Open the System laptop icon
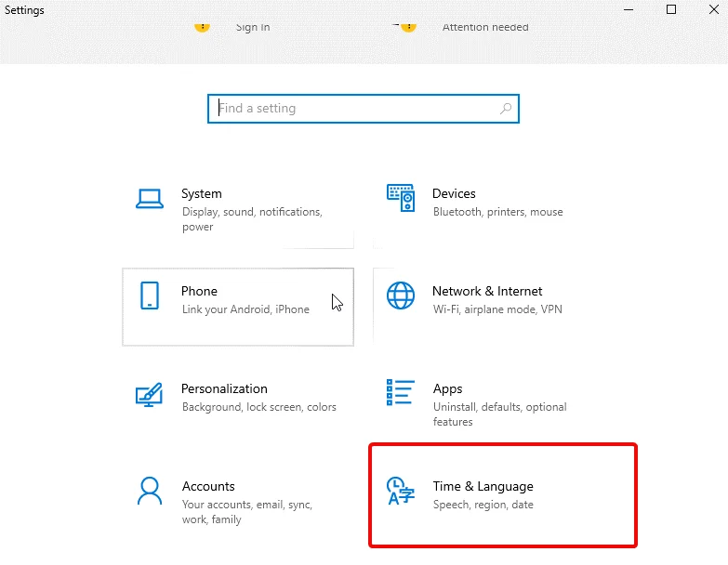The width and height of the screenshot is (728, 565). (x=150, y=199)
